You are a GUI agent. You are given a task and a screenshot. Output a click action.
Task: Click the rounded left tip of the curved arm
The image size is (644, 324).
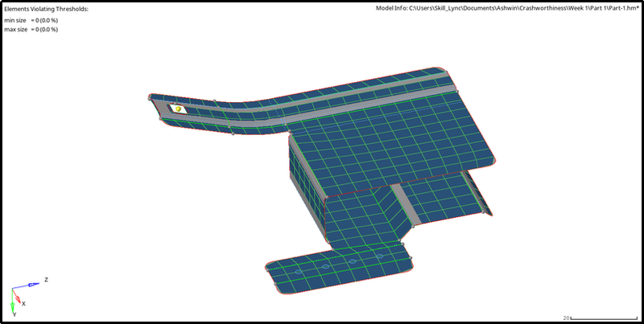[x=155, y=104]
